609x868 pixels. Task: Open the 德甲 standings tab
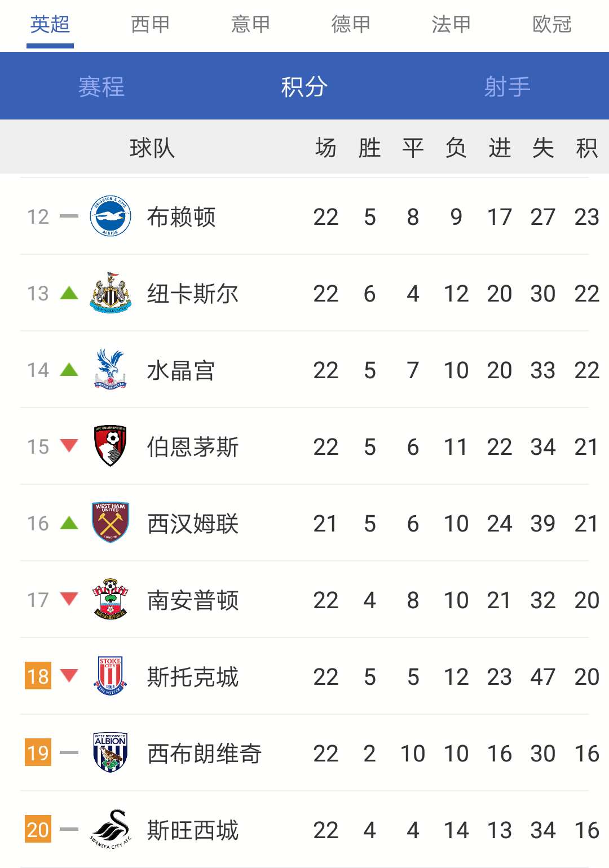tap(350, 25)
